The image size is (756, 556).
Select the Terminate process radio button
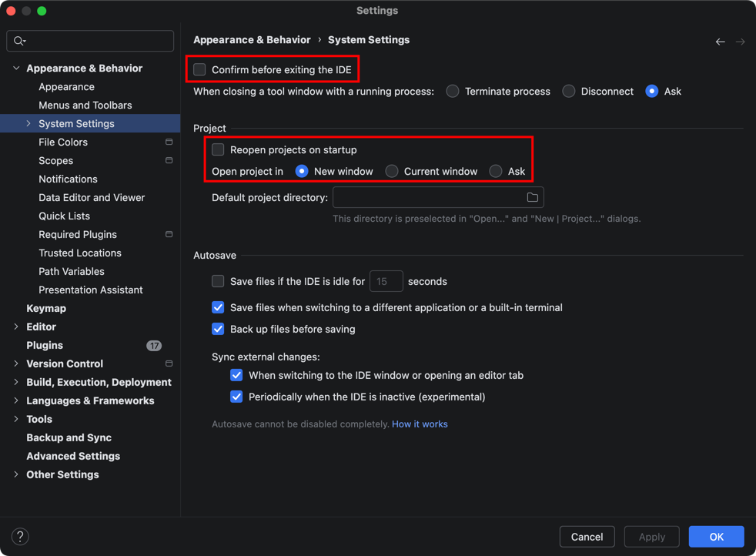453,92
